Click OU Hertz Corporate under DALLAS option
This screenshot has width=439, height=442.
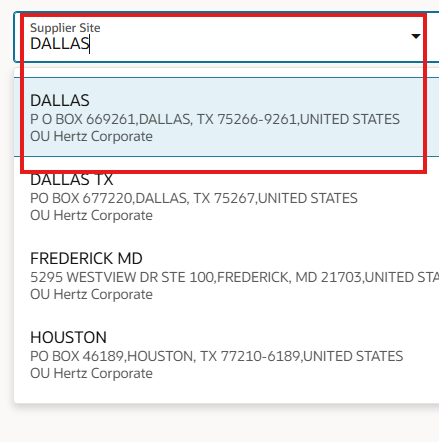[x=91, y=136]
